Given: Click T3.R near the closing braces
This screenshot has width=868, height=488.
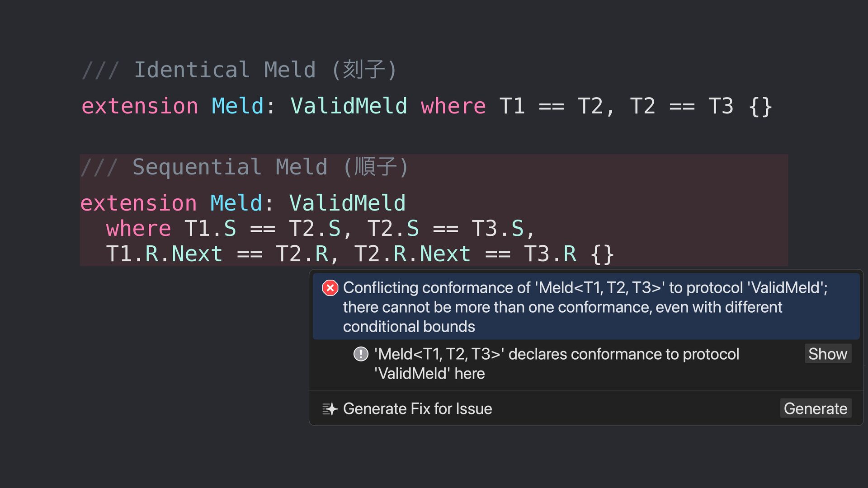Looking at the screenshot, I should click(550, 253).
